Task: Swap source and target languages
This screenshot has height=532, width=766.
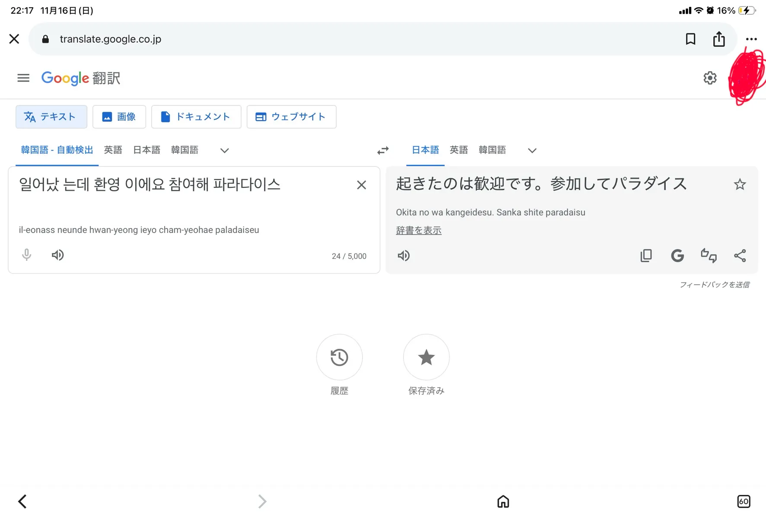Action: (x=383, y=150)
